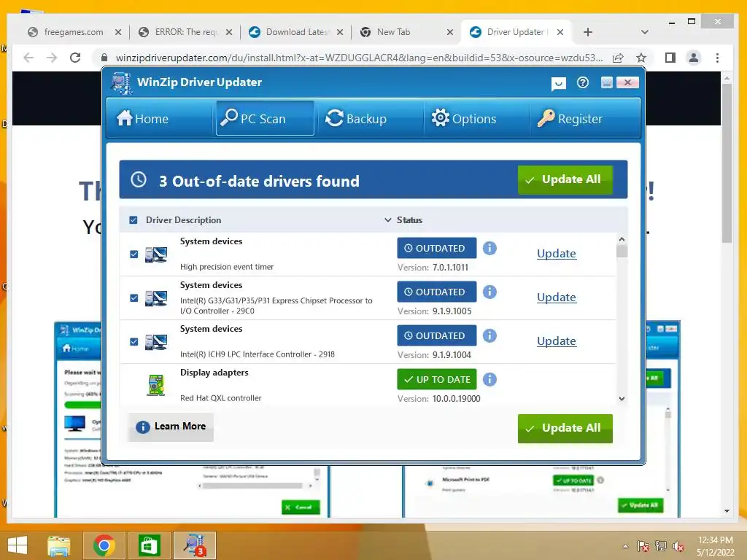Click system device icon for High precision event timer
This screenshot has height=560, width=747.
pos(156,254)
